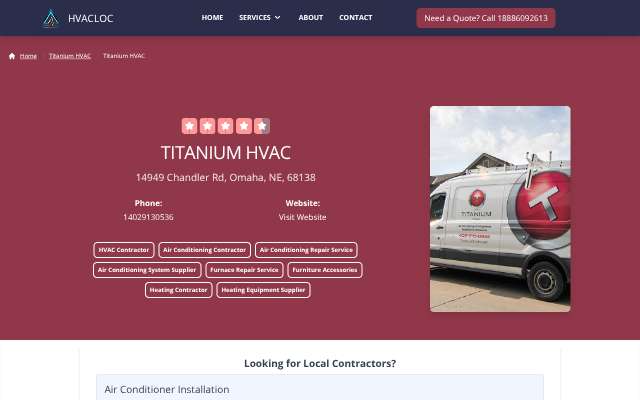Click the second rating star
Image resolution: width=640 pixels, height=400 pixels.
point(207,126)
